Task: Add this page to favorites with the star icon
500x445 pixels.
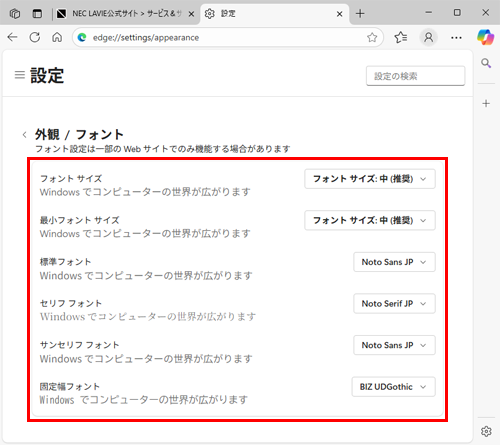Action: [372, 37]
